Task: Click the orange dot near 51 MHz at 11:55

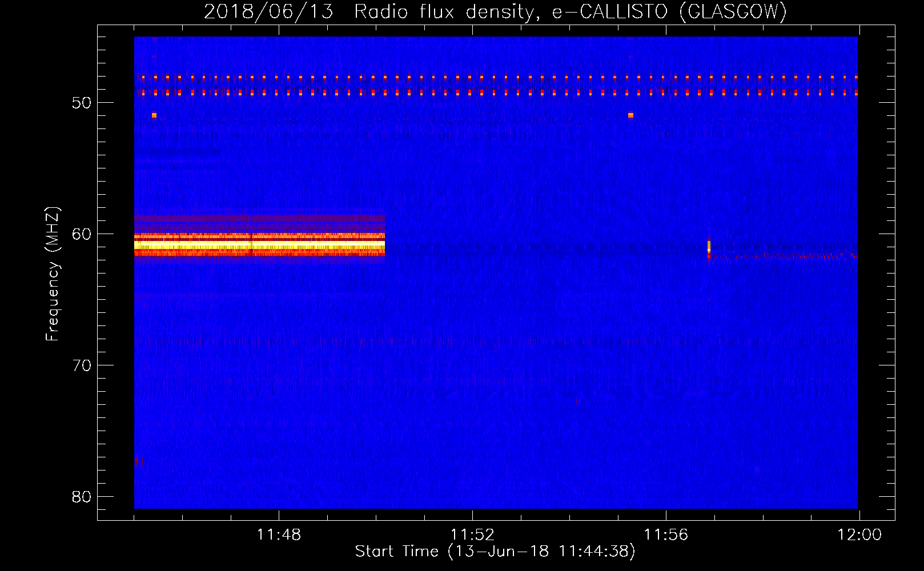Action: [630, 115]
